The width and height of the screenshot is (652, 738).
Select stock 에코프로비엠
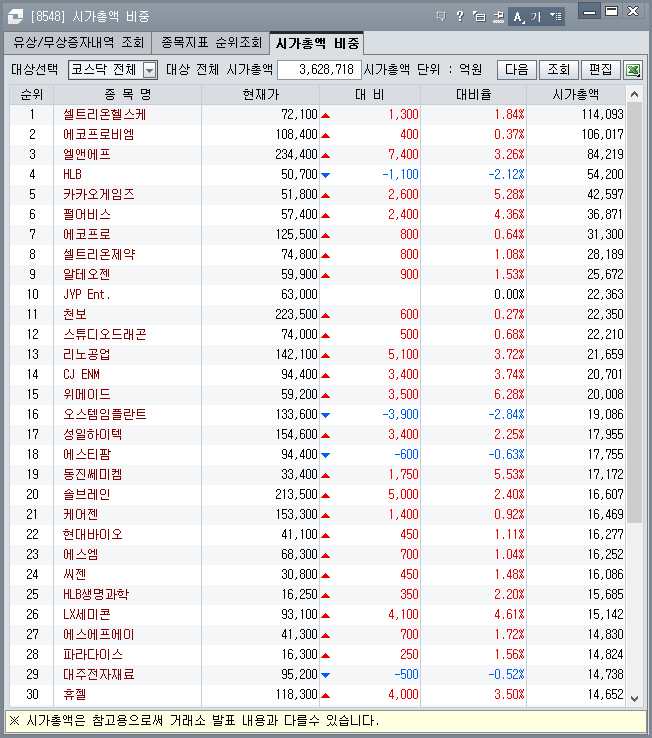[99, 135]
